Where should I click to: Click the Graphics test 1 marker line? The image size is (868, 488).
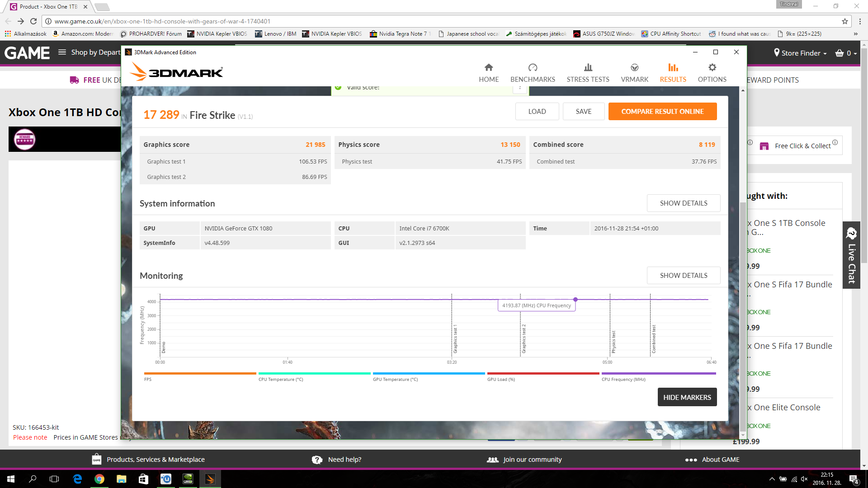click(x=452, y=325)
